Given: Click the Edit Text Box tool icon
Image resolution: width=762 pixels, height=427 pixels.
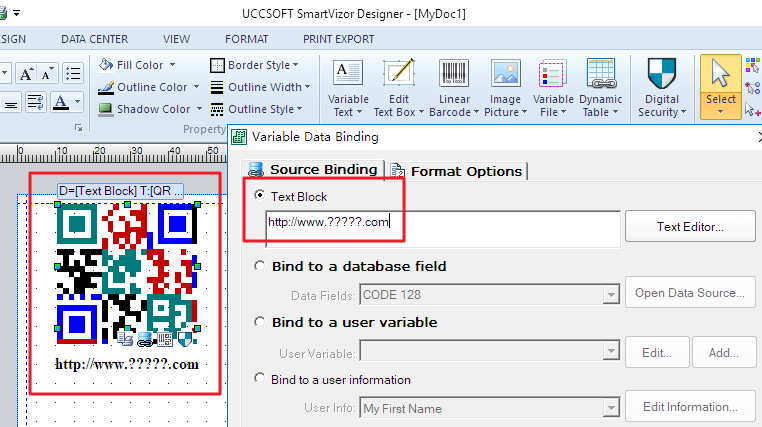Looking at the screenshot, I should pyautogui.click(x=398, y=72).
